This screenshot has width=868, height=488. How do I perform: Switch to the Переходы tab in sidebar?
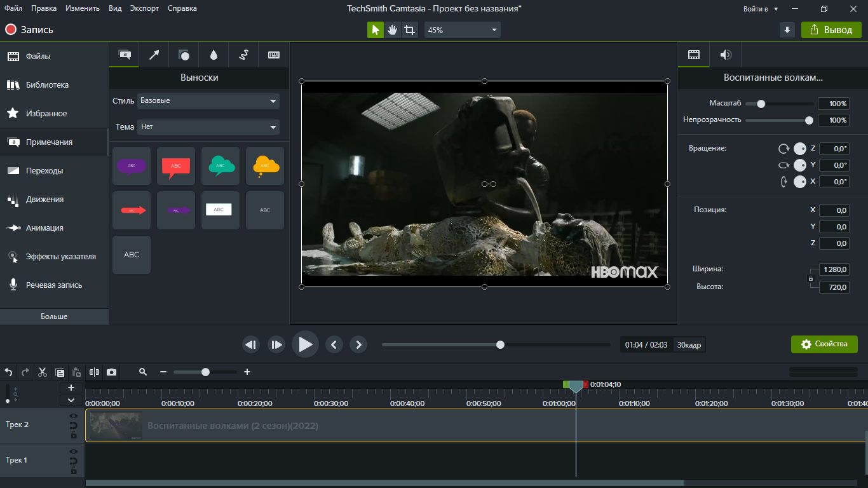point(44,171)
